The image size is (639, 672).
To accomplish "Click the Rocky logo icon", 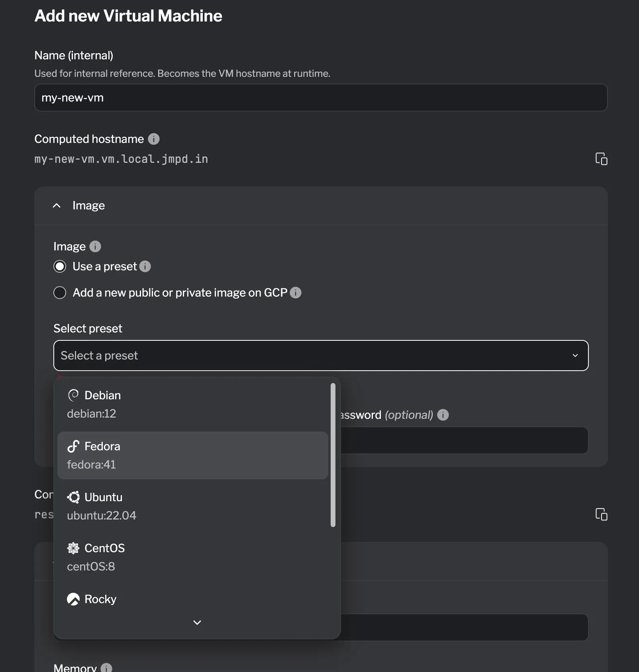I will pyautogui.click(x=73, y=599).
